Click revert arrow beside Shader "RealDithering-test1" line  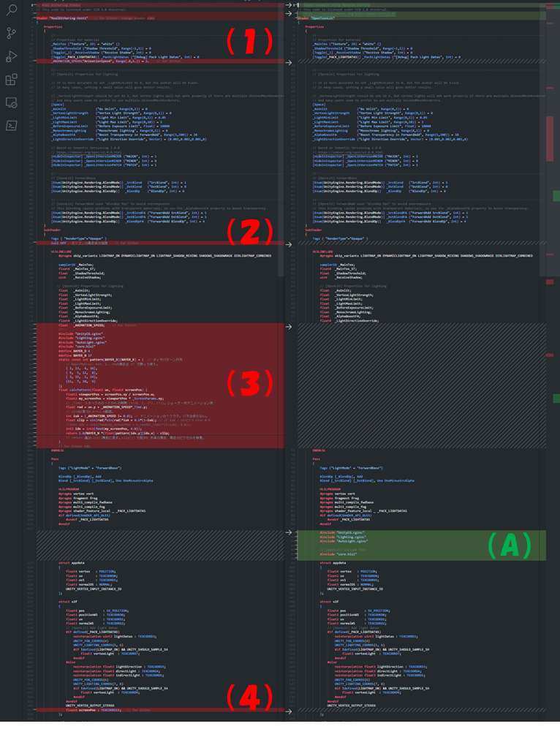tap(289, 13)
